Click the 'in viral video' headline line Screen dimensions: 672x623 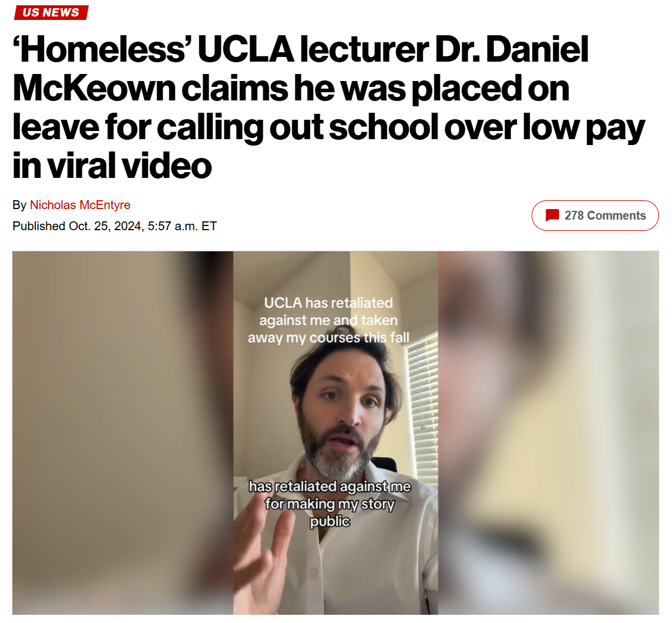coord(112,166)
